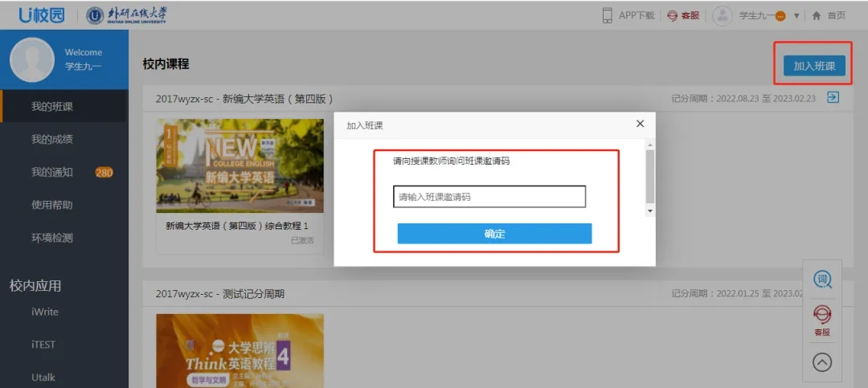Click the 学生九一 username in top bar

click(757, 15)
